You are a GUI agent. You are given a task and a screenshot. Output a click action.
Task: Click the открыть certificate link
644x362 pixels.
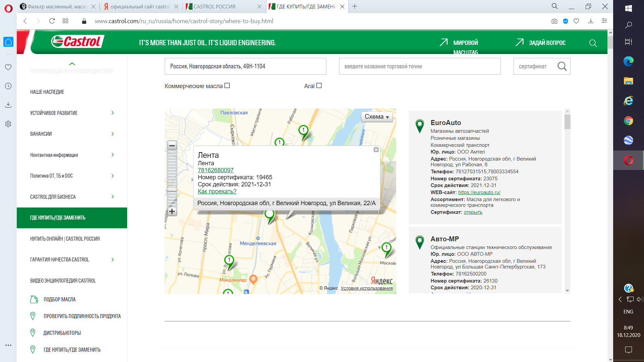(473, 212)
